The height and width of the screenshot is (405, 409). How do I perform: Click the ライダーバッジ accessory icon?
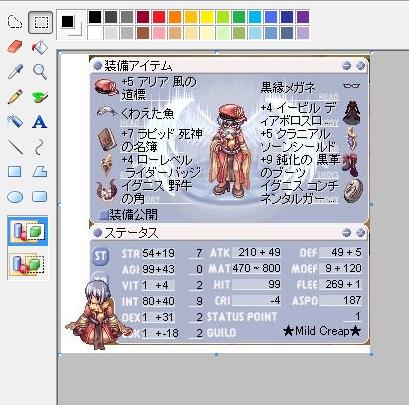pos(107,164)
